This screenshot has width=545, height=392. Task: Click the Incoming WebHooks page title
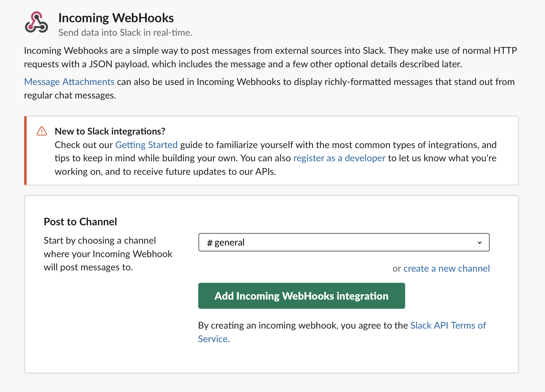[x=116, y=18]
